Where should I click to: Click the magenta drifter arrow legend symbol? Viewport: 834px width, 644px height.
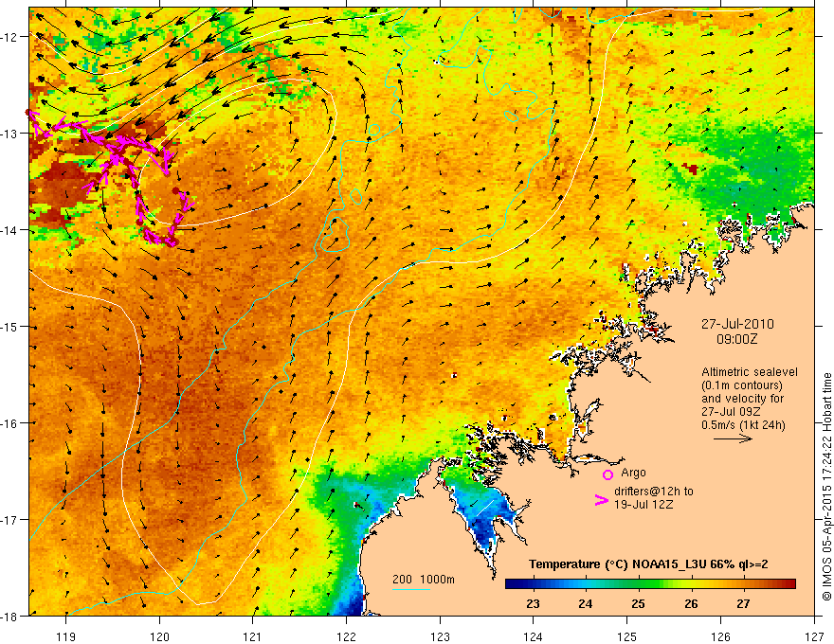click(x=601, y=500)
